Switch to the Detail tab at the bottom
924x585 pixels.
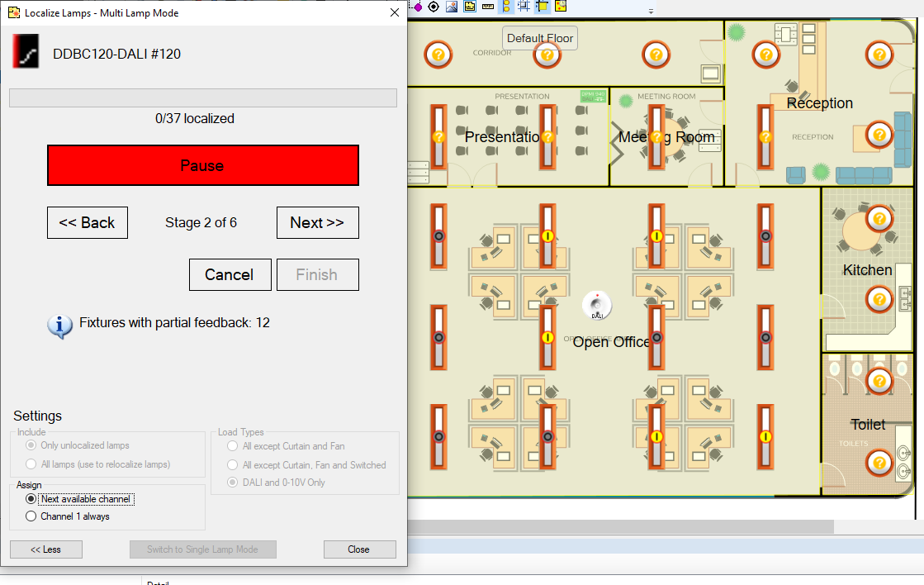coord(162,582)
